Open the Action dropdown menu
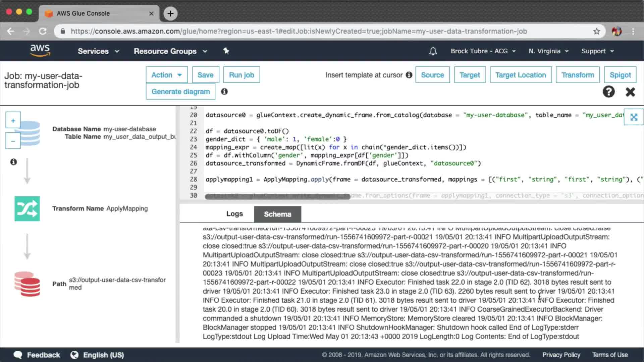 point(166,75)
